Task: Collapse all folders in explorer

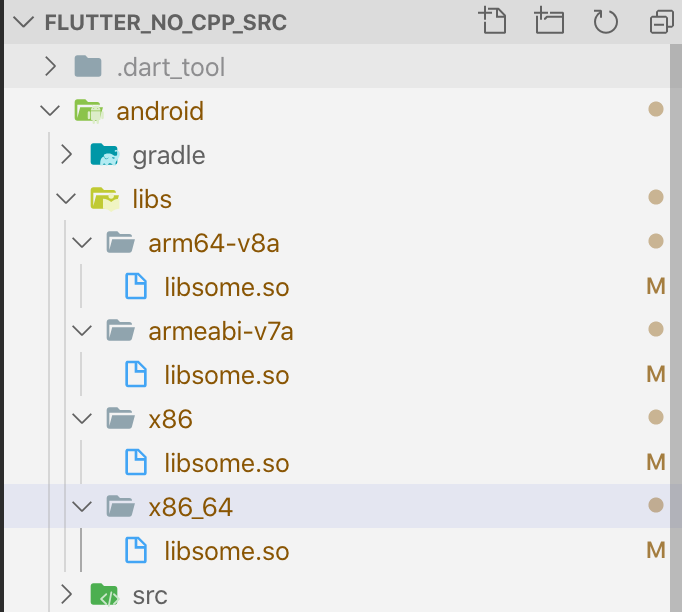Action: tap(662, 21)
